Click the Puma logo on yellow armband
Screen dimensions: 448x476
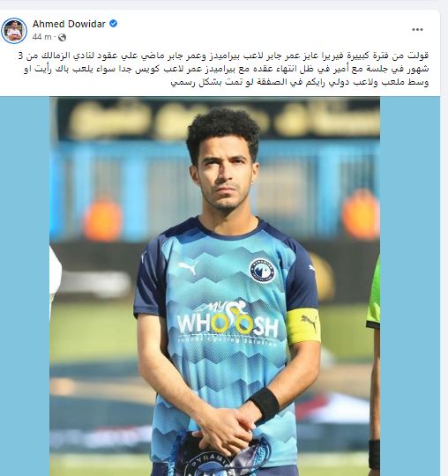click(310, 323)
